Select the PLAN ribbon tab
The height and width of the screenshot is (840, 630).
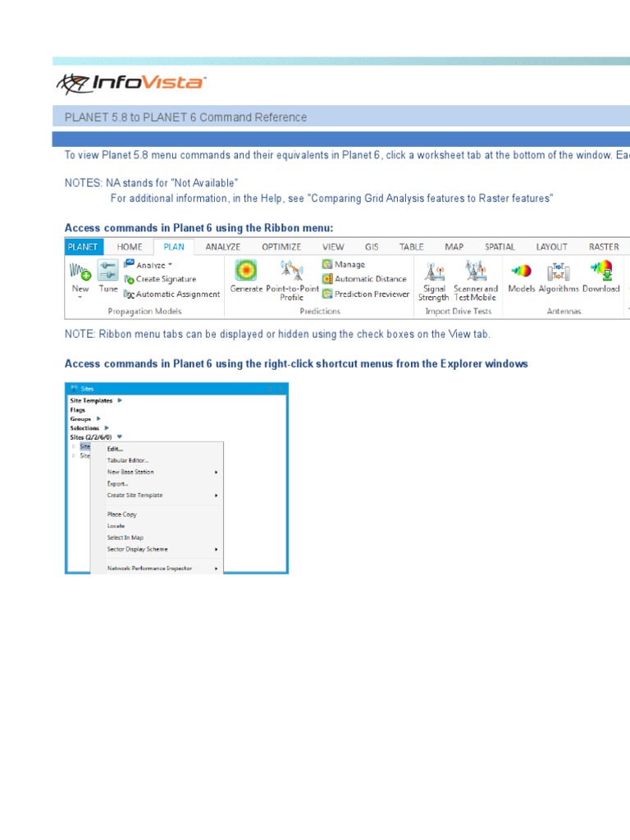(174, 246)
